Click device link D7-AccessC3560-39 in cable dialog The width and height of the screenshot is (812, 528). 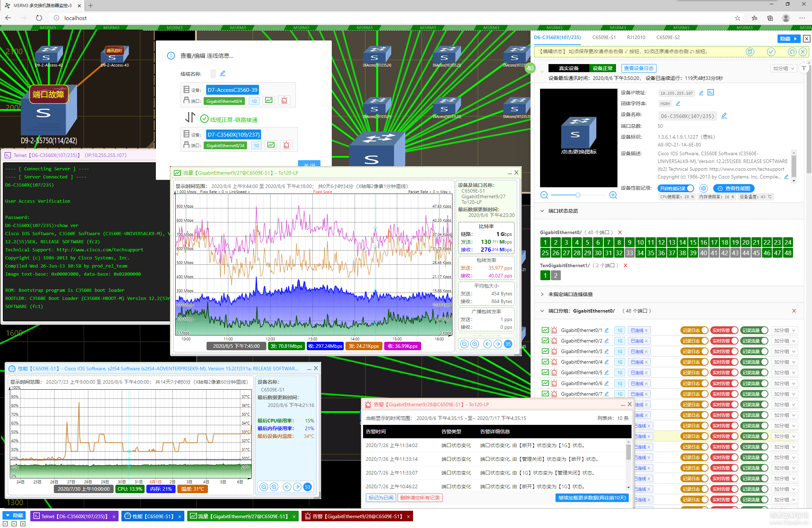(232, 90)
